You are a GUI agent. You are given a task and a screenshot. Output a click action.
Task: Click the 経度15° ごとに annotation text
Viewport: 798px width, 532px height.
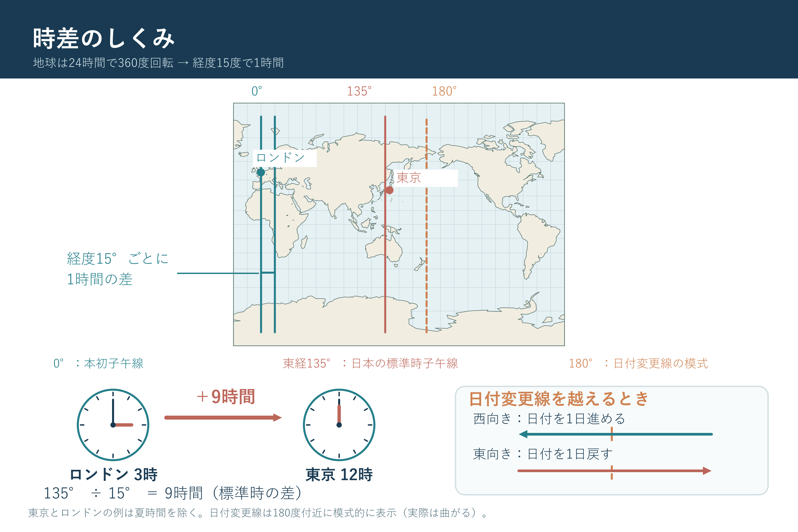point(118,259)
